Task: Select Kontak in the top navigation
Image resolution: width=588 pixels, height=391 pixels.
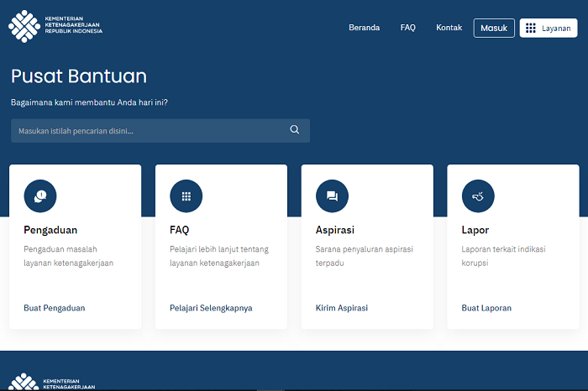Action: (449, 28)
